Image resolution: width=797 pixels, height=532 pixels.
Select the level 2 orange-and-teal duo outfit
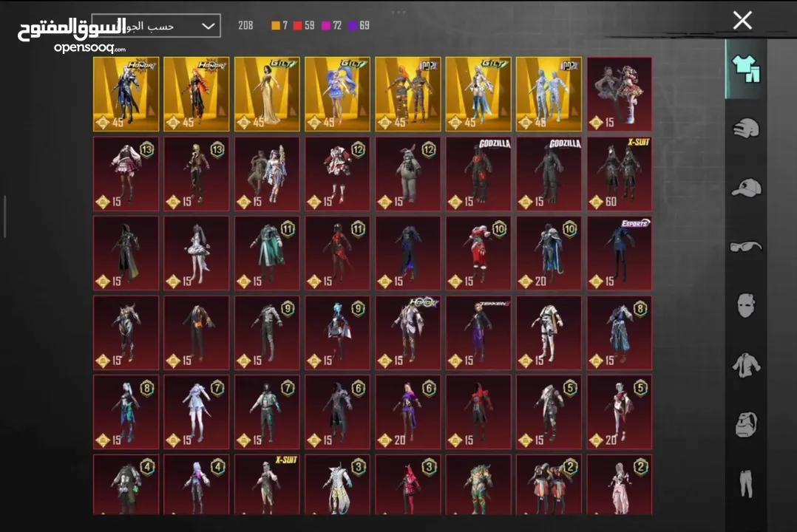(x=549, y=485)
